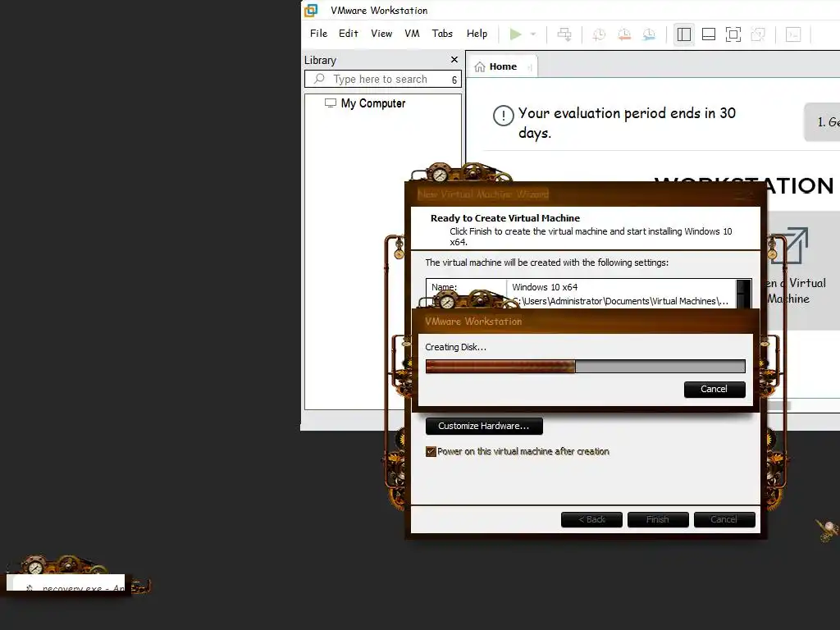Click the Unity mode toolbar icon
Image resolution: width=840 pixels, height=630 pixels.
758,34
